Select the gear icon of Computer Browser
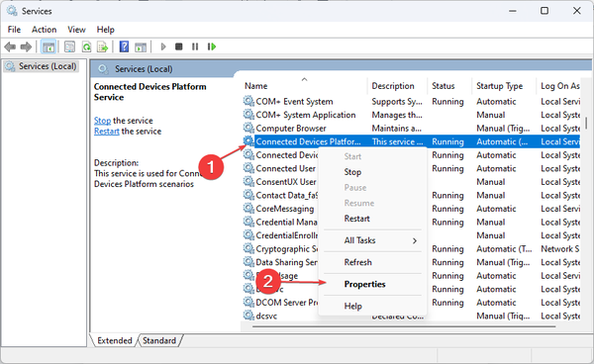This screenshot has height=364, width=594. [x=248, y=128]
